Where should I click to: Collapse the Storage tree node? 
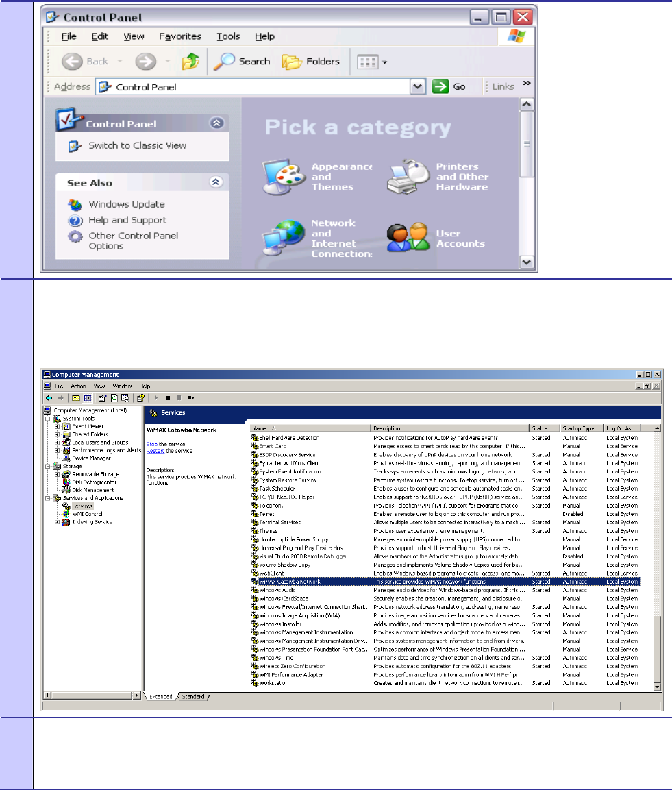coord(49,467)
